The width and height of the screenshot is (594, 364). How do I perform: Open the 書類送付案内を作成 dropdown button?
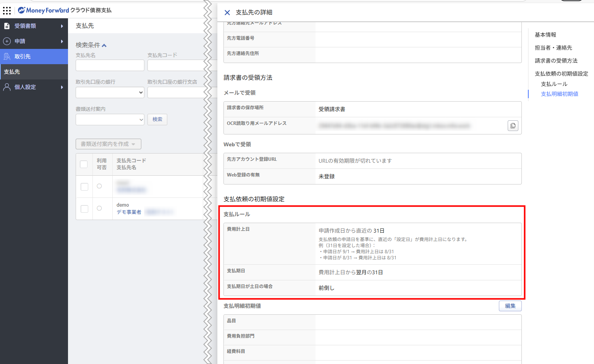[x=108, y=144]
